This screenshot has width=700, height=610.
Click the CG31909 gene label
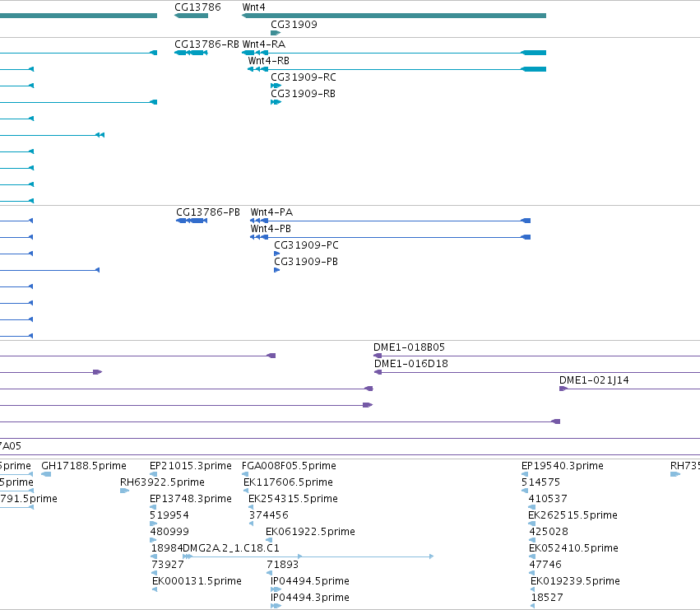point(294,25)
